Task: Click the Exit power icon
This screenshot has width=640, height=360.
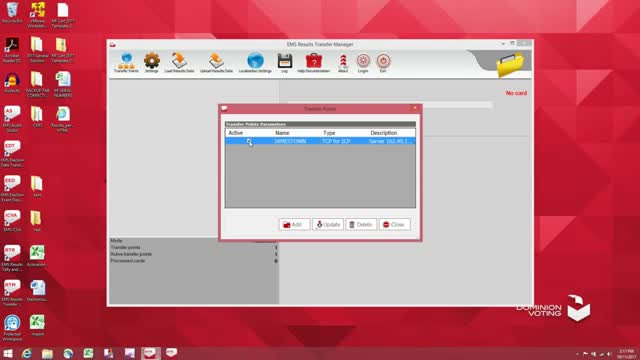Action: point(383,63)
